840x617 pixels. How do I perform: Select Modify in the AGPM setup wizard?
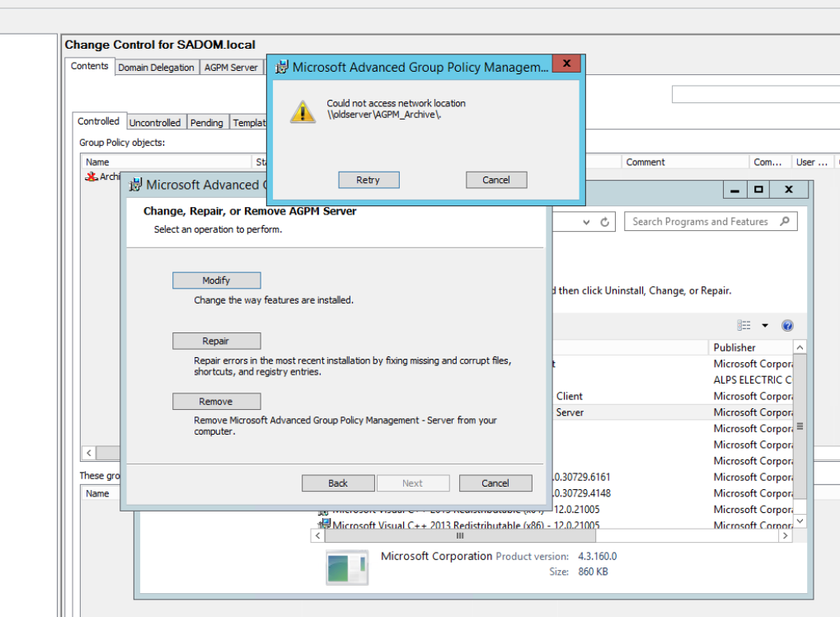[x=216, y=280]
